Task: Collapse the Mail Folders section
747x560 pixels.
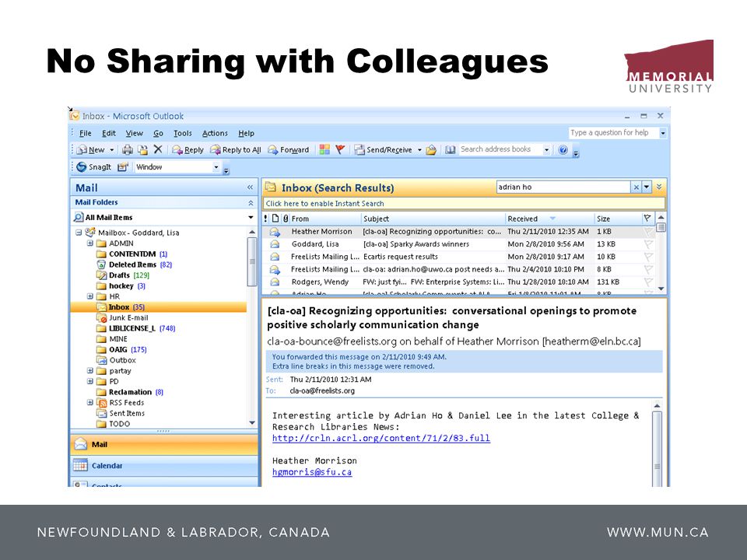Action: [x=251, y=203]
